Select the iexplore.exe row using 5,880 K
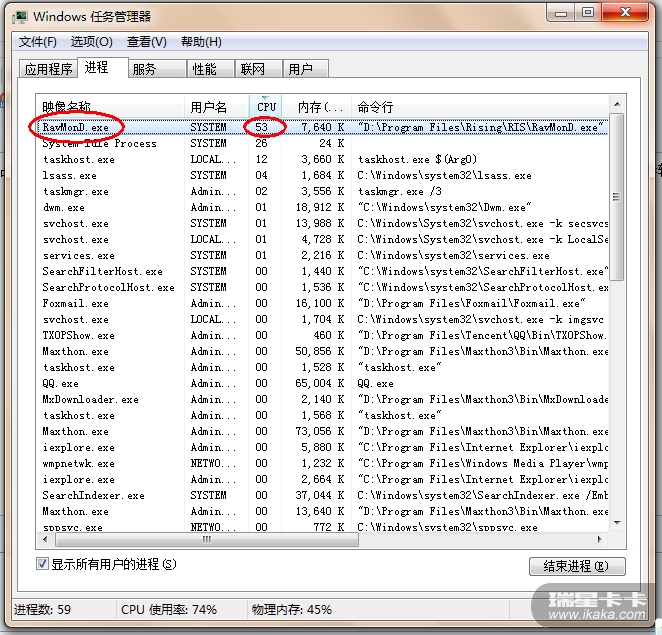 323,447
